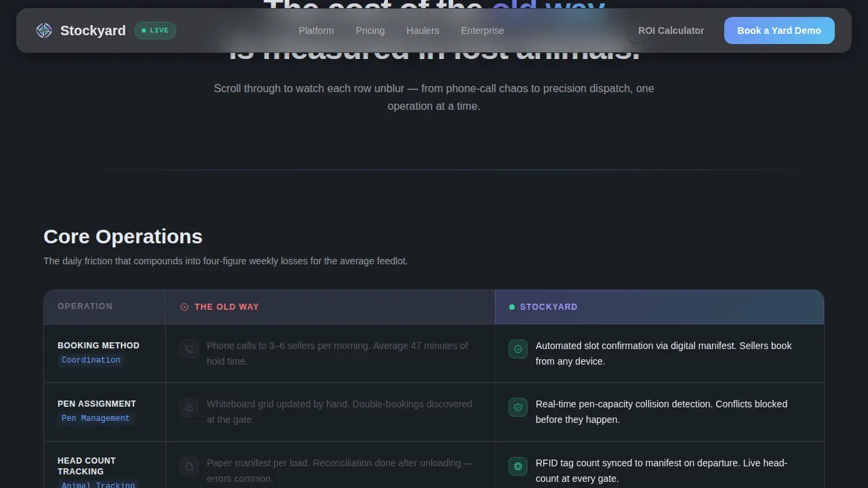The height and width of the screenshot is (488, 868).
Task: Click the Stockyard brand name
Action: [93, 30]
